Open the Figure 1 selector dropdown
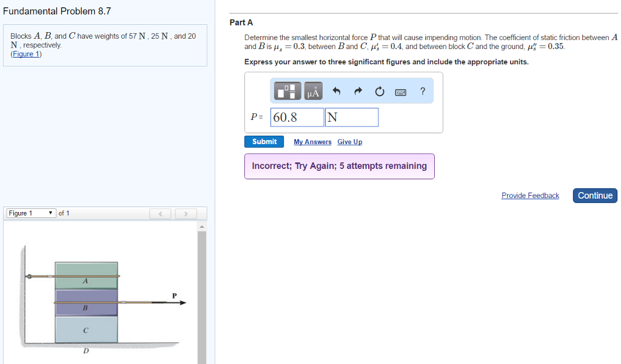 click(30, 213)
